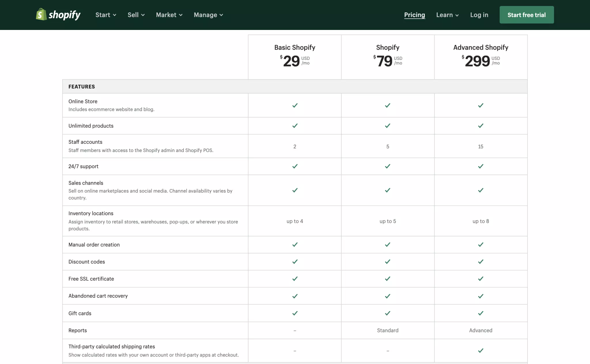Viewport: 590px width, 364px height.
Task: Click Third-party calculated shipping rates label
Action: pyautogui.click(x=111, y=347)
